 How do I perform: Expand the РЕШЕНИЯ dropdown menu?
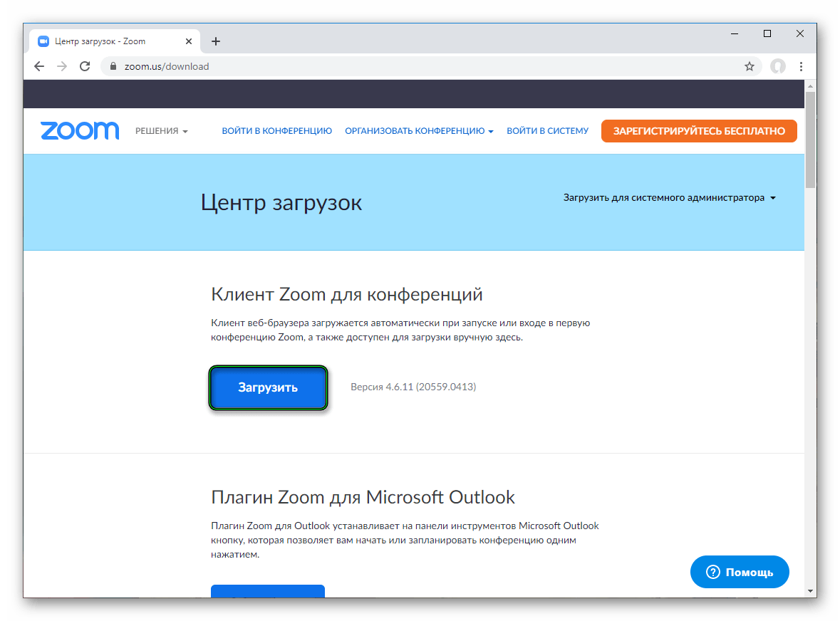(161, 131)
